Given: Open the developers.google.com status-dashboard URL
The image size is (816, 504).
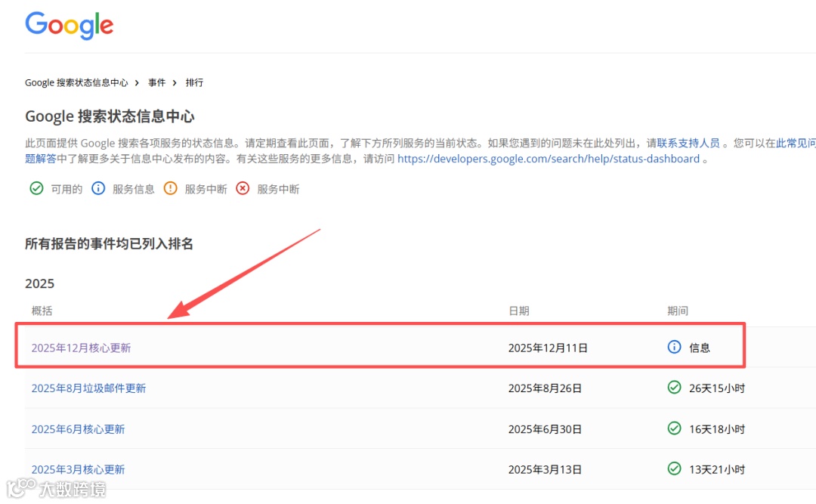Looking at the screenshot, I should pos(549,159).
